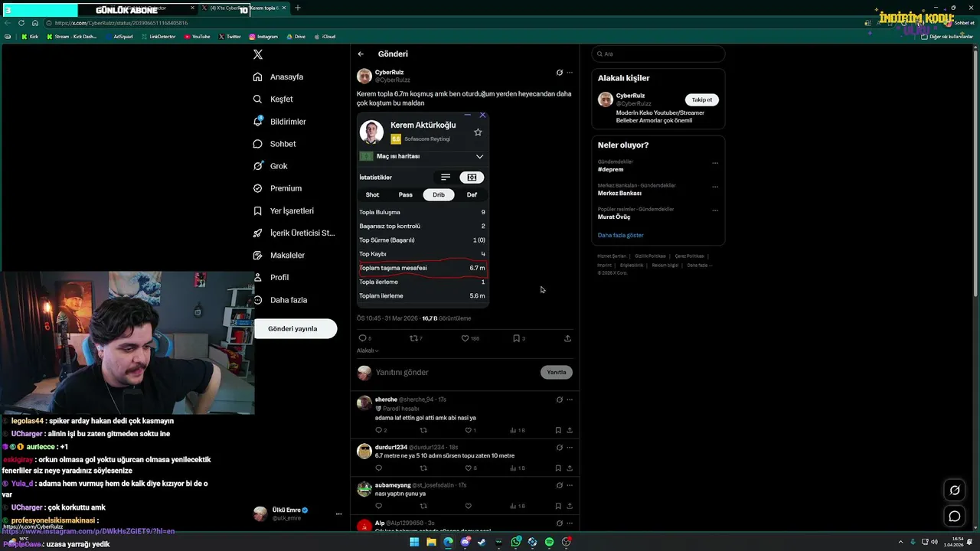Share durdur1234's reply

coord(570,468)
